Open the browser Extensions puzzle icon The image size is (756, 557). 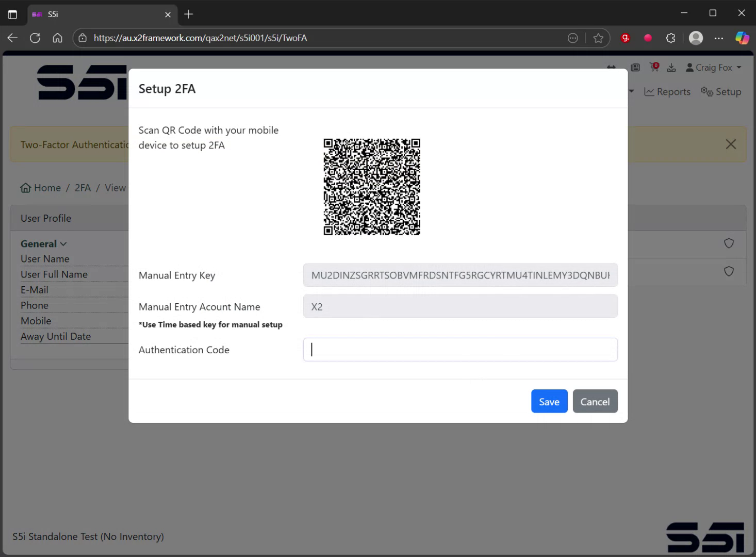pyautogui.click(x=670, y=38)
